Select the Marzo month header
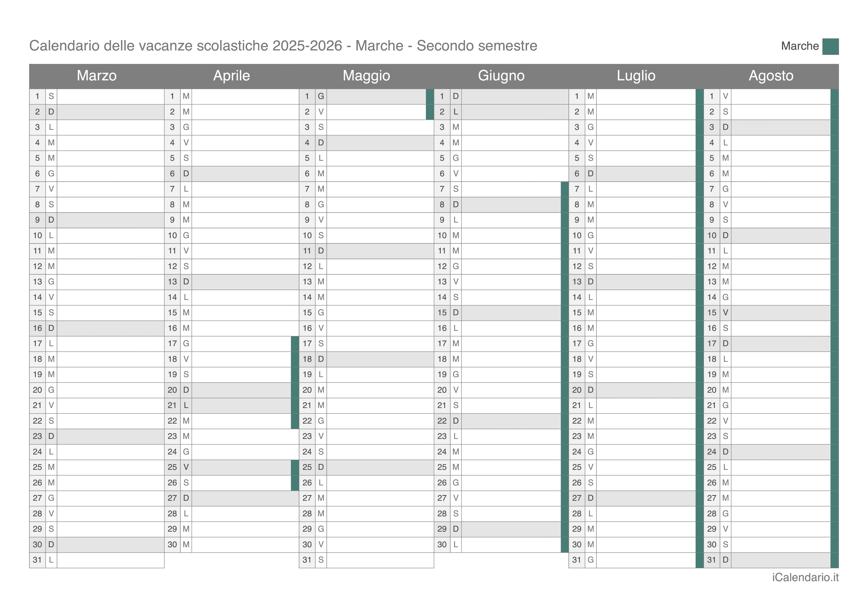This screenshot has width=868, height=614. coord(97,76)
